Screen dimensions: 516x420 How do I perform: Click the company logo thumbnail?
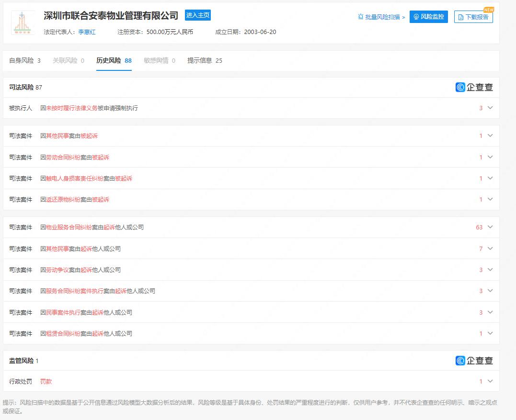pyautogui.click(x=23, y=23)
